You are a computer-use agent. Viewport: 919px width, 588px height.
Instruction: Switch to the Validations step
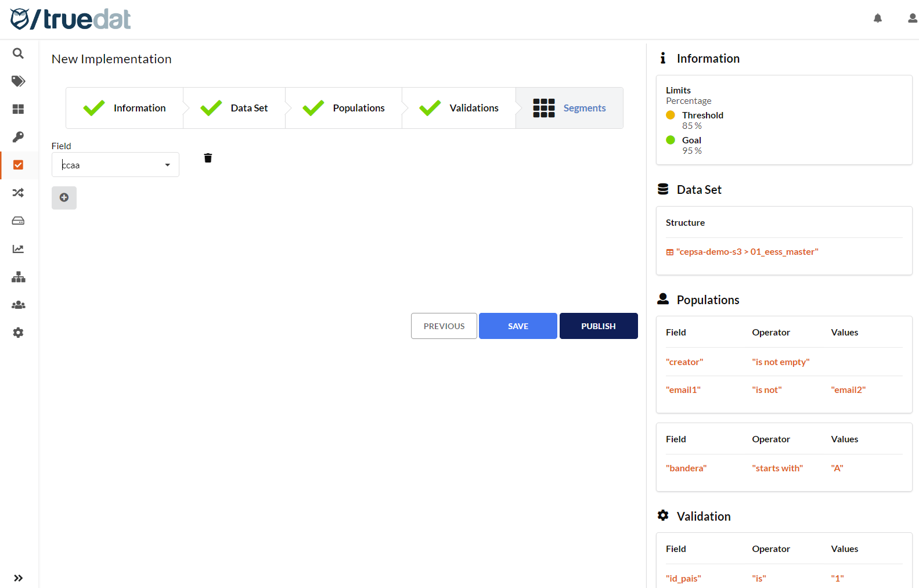coord(459,108)
